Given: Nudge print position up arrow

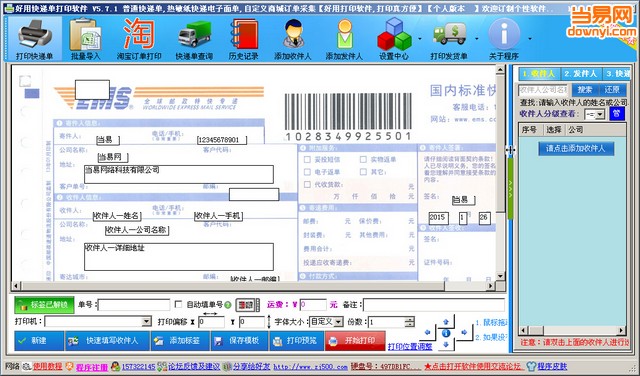Looking at the screenshot, I should point(446,322).
